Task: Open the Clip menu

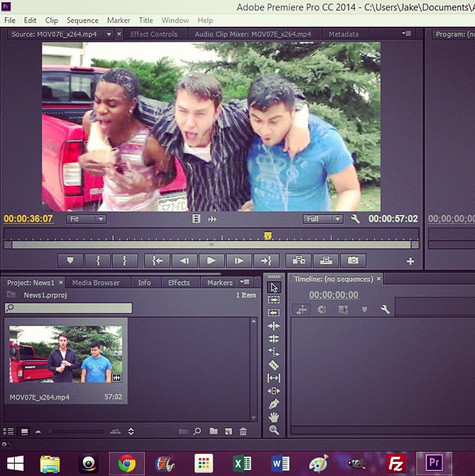Action: [52, 20]
